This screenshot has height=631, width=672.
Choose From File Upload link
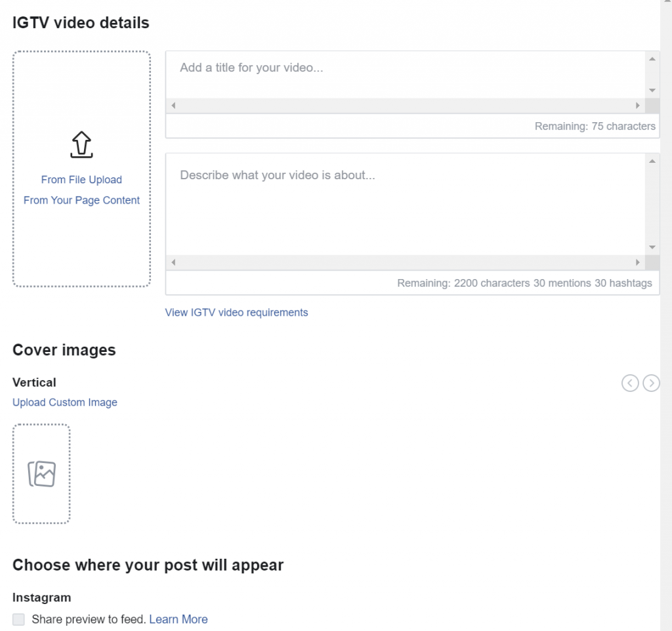pyautogui.click(x=81, y=180)
